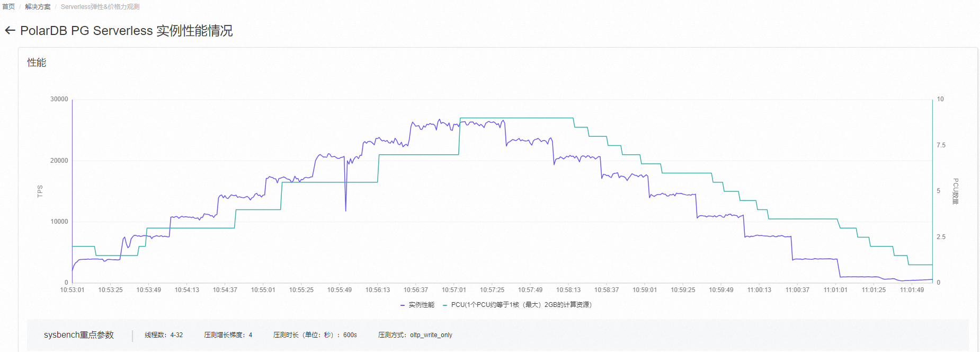
Task: Click the teal PCU legend marker
Action: tap(445, 305)
